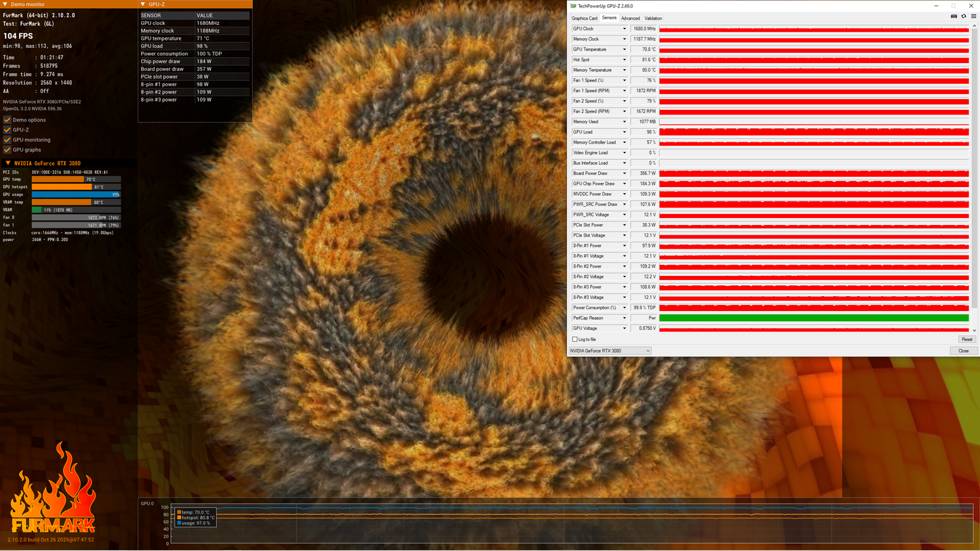Collapse the GPU-Z overlay panel
980x551 pixels.
(142, 4)
